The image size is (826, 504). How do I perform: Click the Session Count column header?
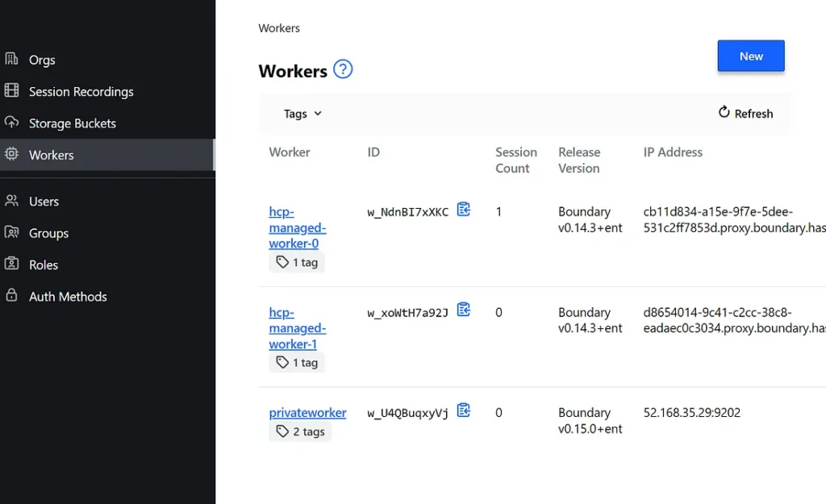516,160
